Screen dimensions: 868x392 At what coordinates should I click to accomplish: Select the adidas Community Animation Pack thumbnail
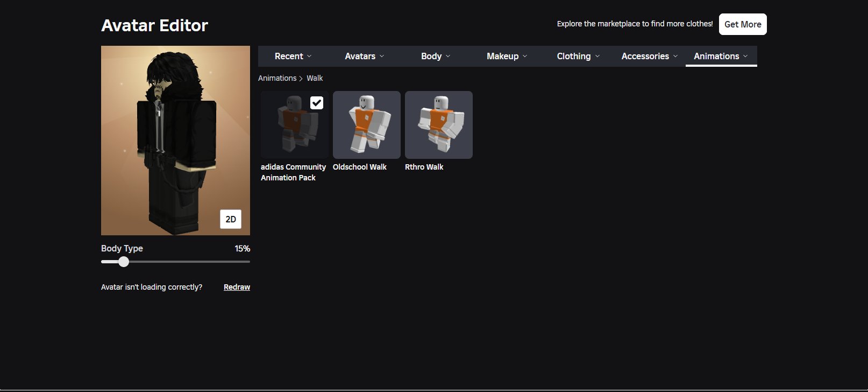tap(295, 125)
